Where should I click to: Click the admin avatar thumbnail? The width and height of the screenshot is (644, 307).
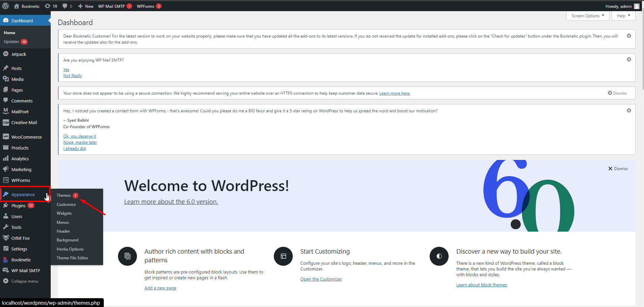637,6
